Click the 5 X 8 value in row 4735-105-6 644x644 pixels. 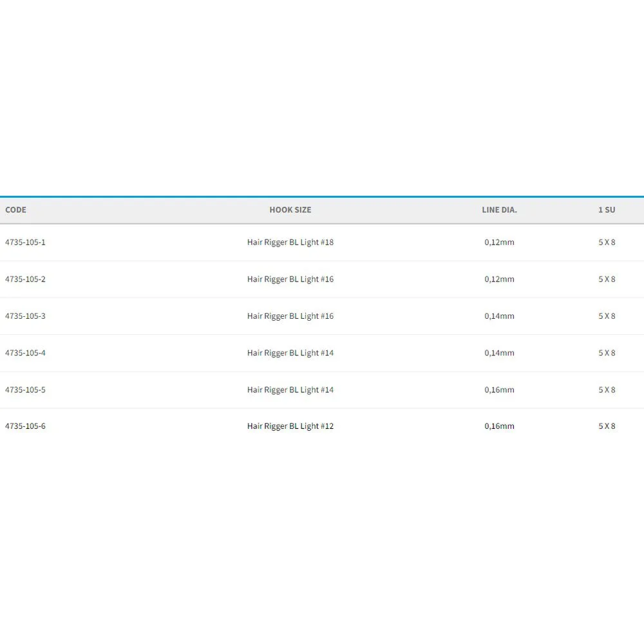pos(607,426)
